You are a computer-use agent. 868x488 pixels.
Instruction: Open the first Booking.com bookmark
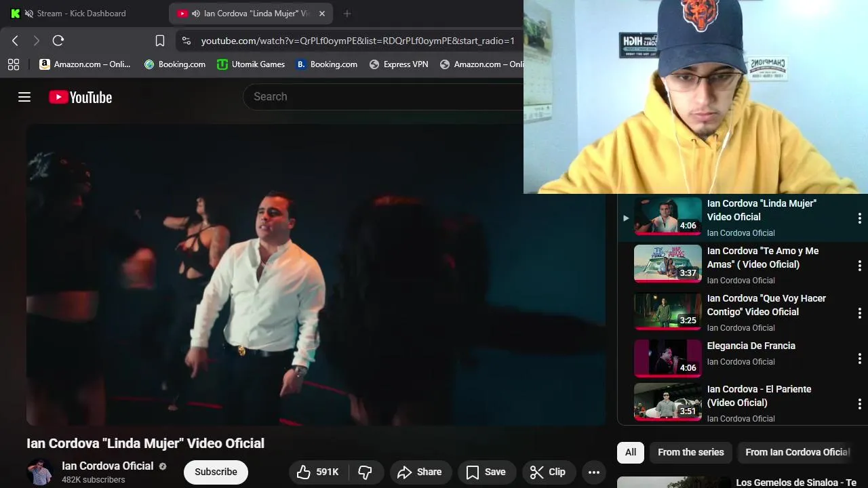click(175, 64)
